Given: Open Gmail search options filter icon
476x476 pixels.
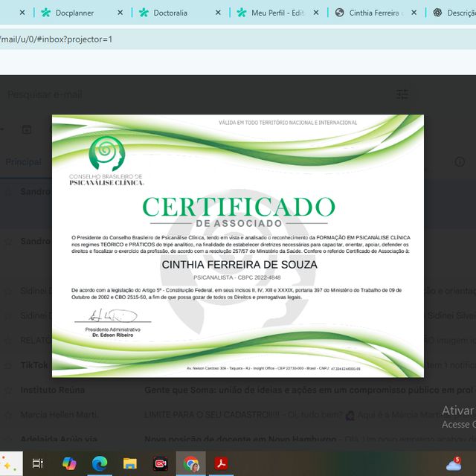Looking at the screenshot, I should coord(402,94).
